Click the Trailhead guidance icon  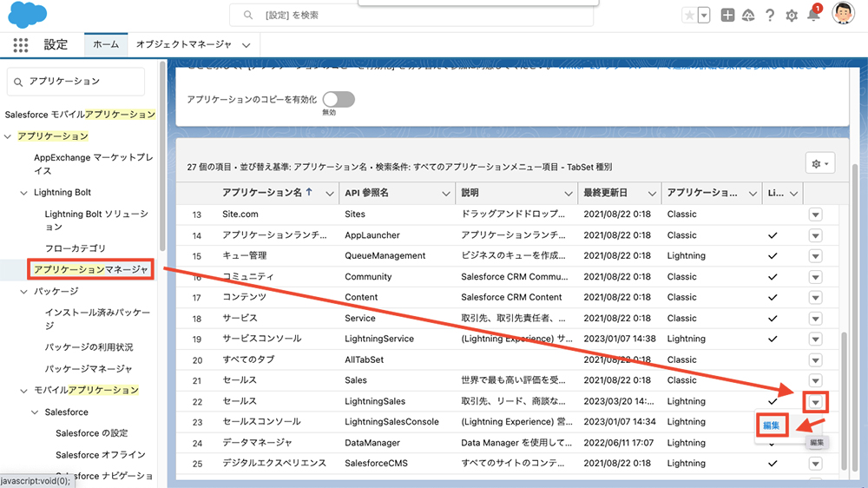pyautogui.click(x=748, y=16)
